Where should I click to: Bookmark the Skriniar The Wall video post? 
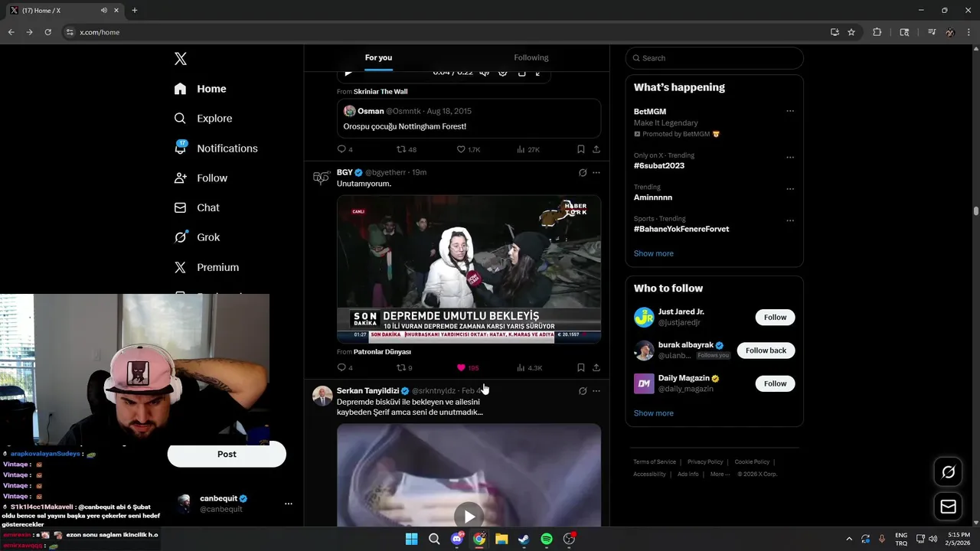[580, 149]
